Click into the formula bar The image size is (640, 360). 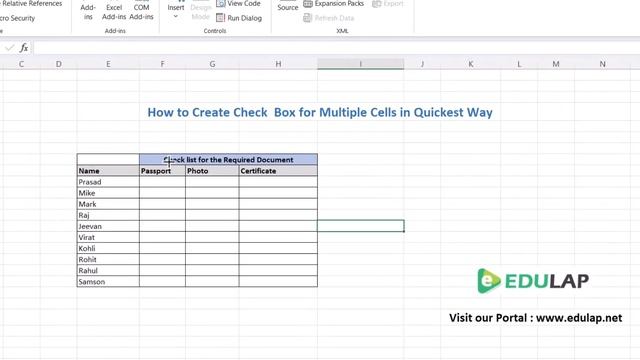tap(337, 48)
